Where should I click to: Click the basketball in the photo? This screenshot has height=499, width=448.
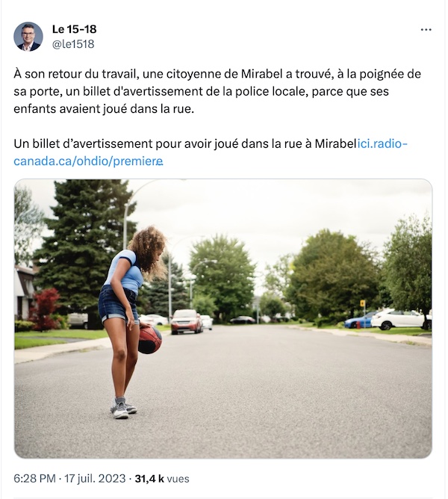point(150,340)
